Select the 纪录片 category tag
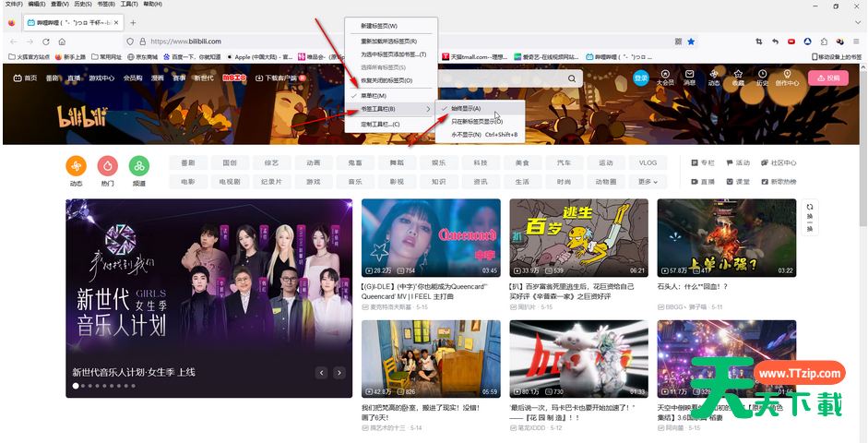The image size is (868, 443). (272, 182)
